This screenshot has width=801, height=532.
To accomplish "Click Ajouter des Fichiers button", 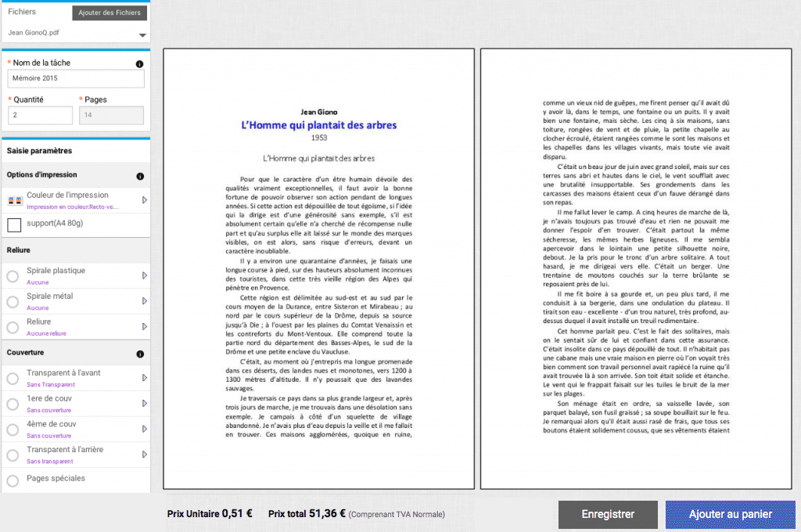I will click(x=110, y=13).
